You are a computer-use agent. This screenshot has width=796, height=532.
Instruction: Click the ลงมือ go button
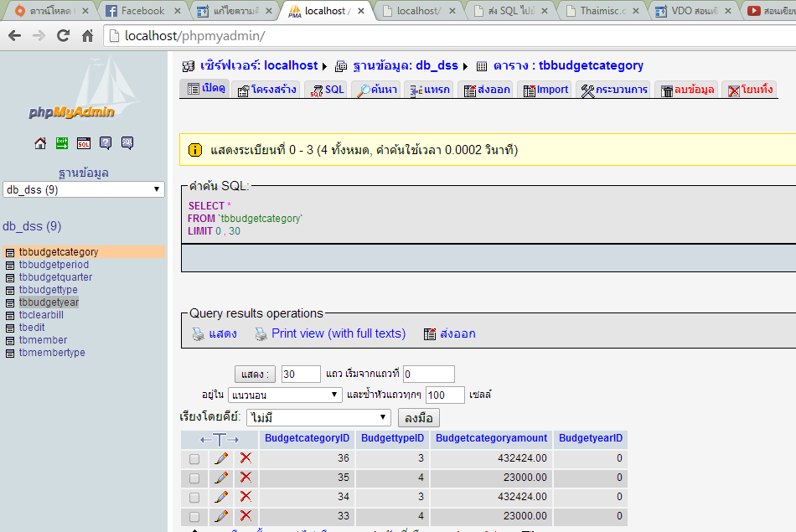point(419,418)
